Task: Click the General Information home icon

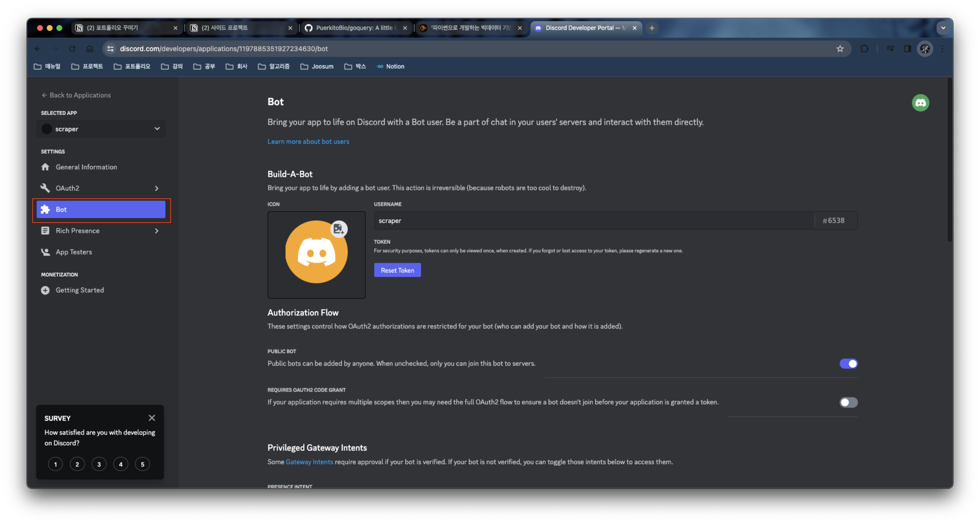Action: click(45, 167)
